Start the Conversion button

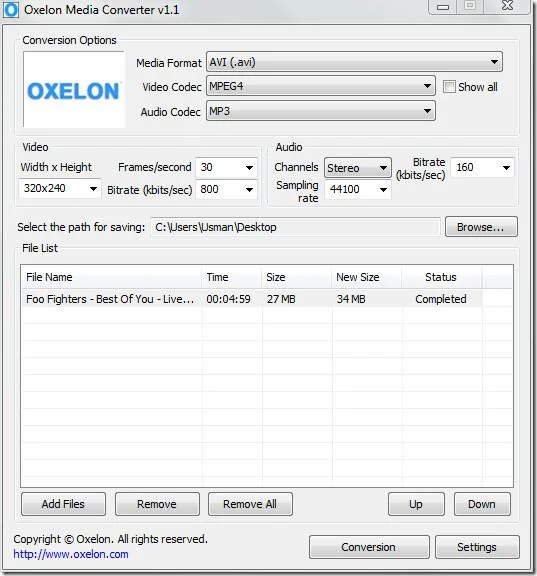point(369,547)
